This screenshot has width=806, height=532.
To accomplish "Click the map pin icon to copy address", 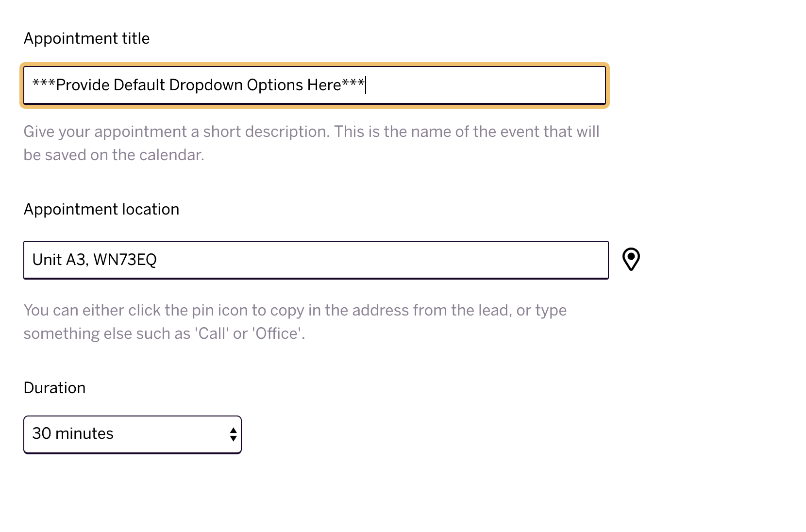I will coord(631,259).
